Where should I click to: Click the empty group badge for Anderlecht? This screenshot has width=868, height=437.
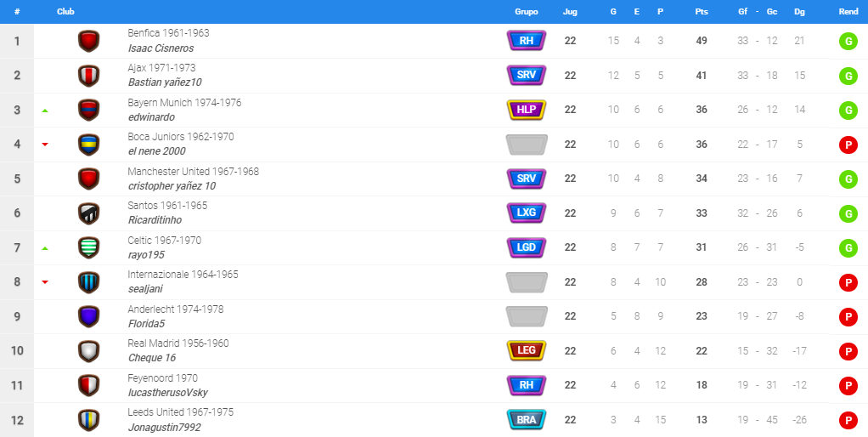point(527,316)
